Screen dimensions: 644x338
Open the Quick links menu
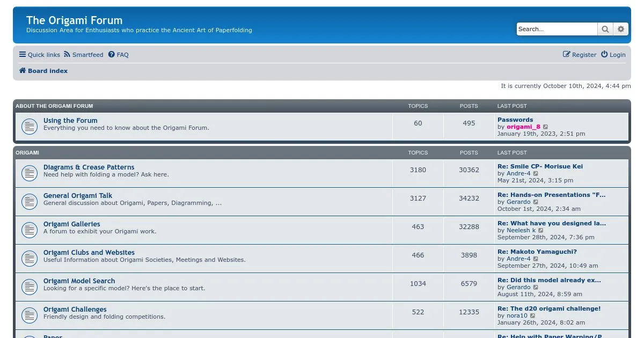[x=40, y=55]
